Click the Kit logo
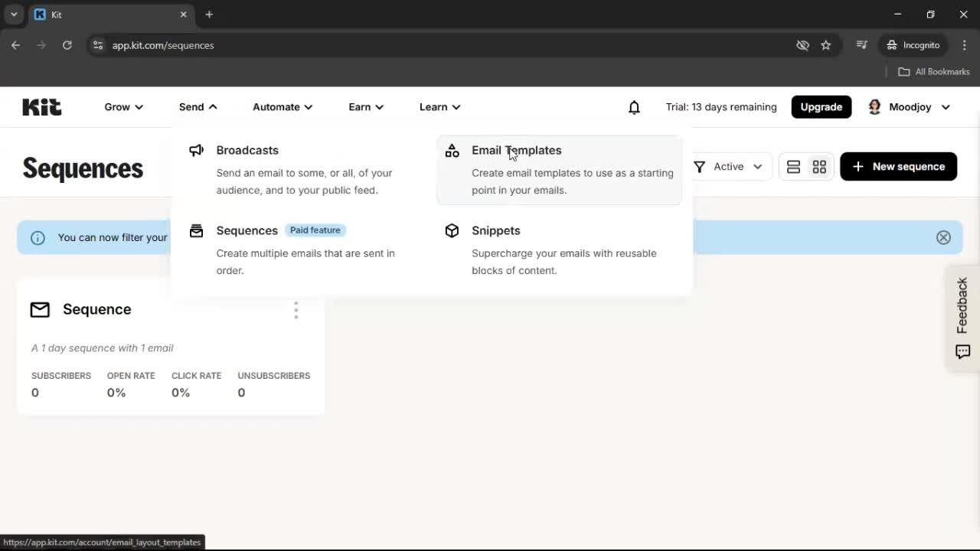 pos(41,107)
